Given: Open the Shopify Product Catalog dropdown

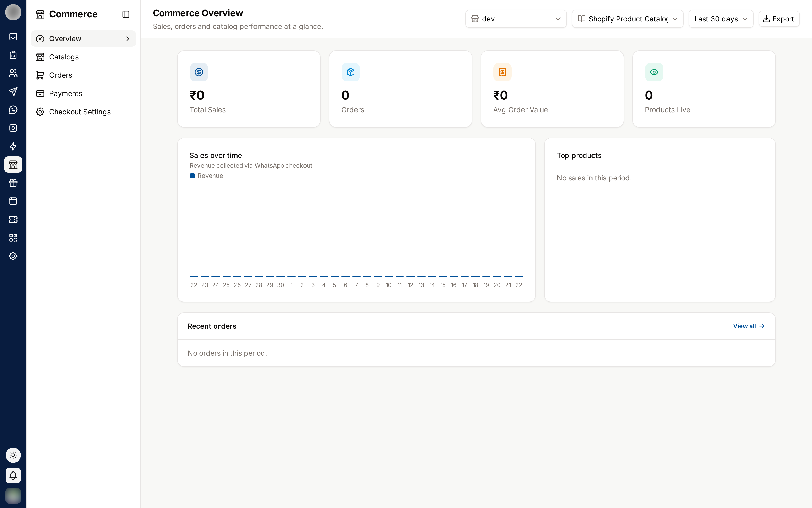Looking at the screenshot, I should [x=628, y=19].
